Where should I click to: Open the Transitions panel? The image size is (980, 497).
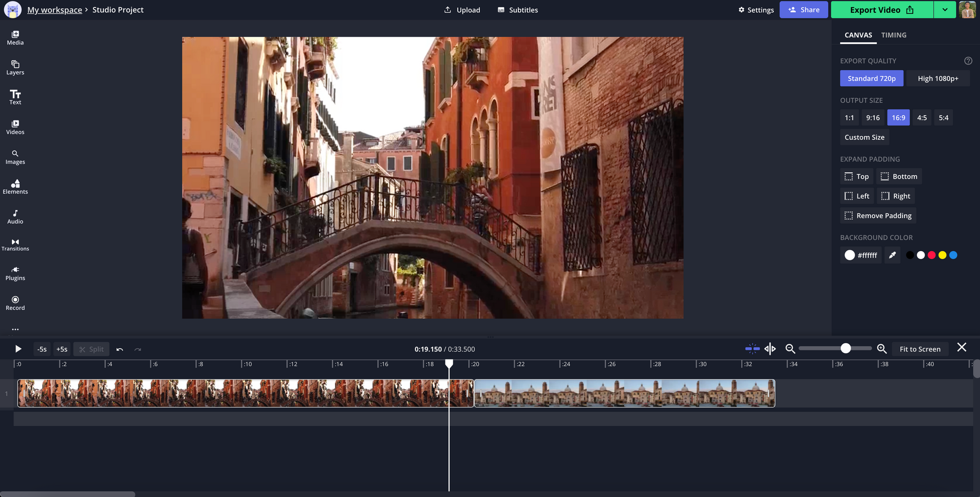click(15, 245)
